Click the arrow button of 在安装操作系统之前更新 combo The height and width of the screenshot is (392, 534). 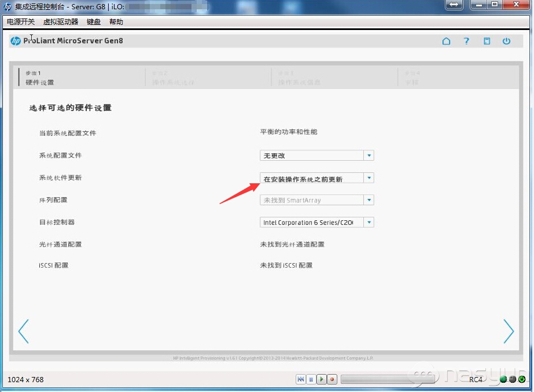(x=369, y=178)
